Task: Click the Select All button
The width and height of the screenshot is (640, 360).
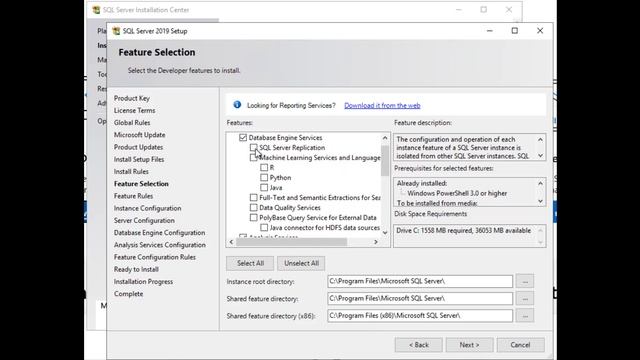Action: 250,263
